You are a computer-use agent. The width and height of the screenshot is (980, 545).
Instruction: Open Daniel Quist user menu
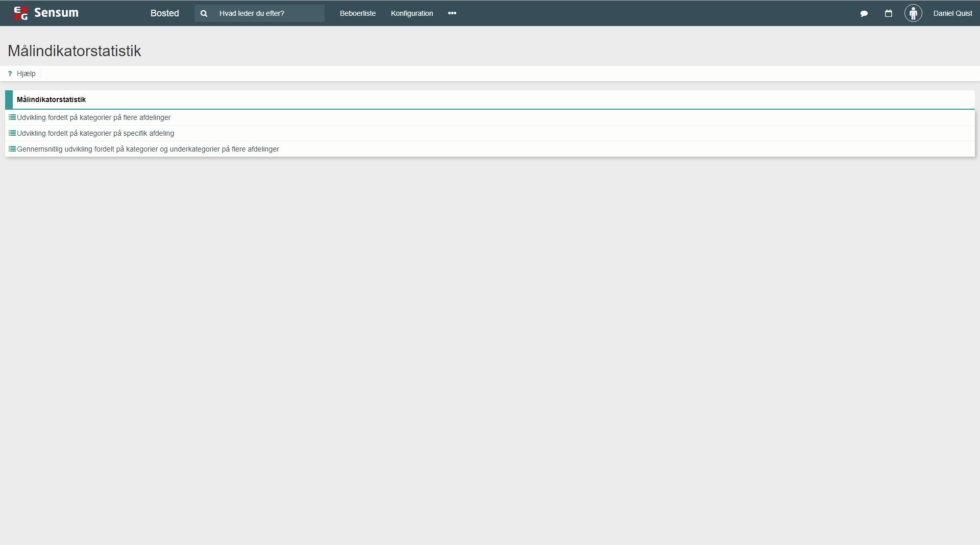pyautogui.click(x=952, y=13)
